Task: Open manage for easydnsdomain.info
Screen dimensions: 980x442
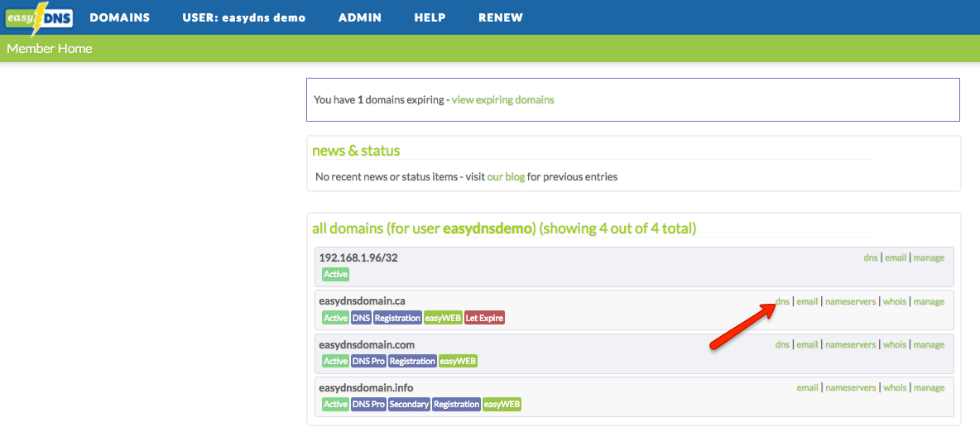Action: click(x=929, y=387)
